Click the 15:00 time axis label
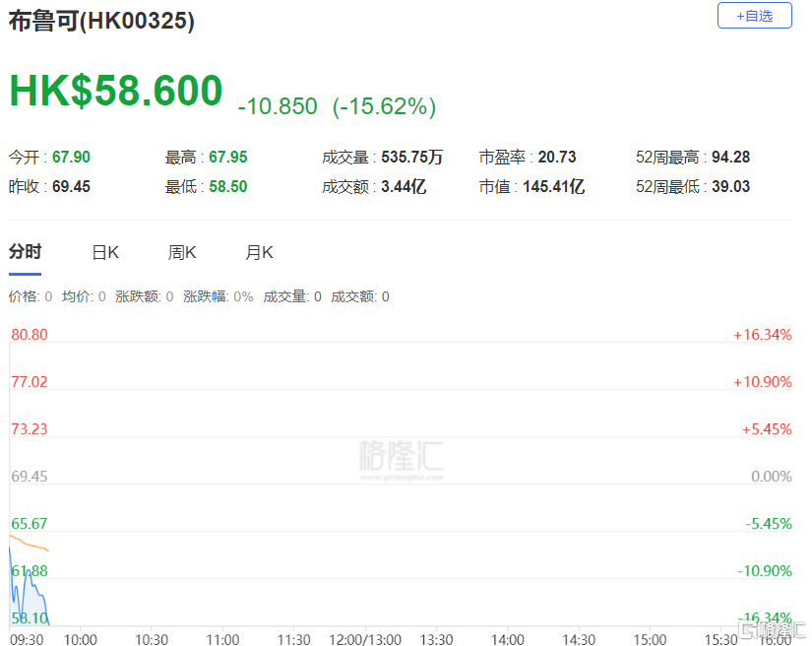The height and width of the screenshot is (646, 812). pyautogui.click(x=650, y=639)
